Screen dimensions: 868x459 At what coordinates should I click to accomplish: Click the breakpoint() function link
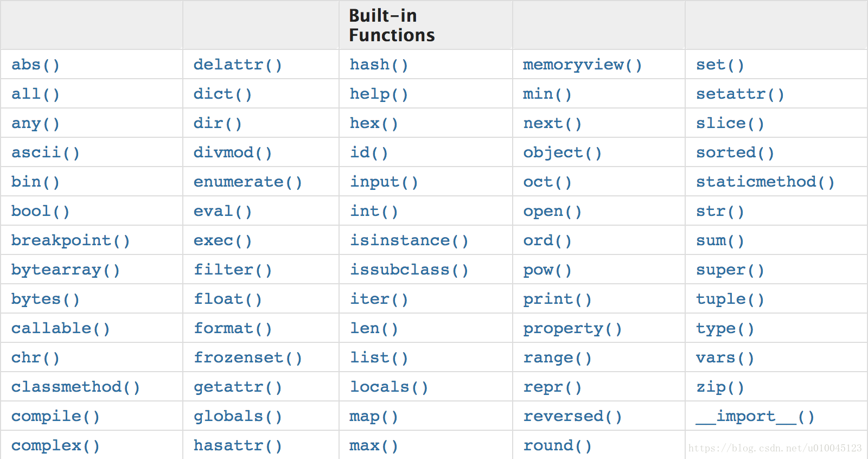(71, 241)
